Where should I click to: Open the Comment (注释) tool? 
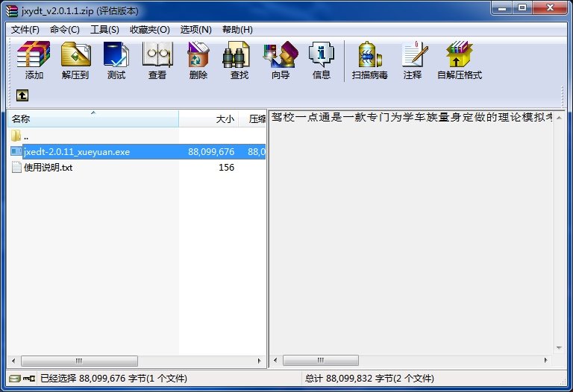[413, 60]
